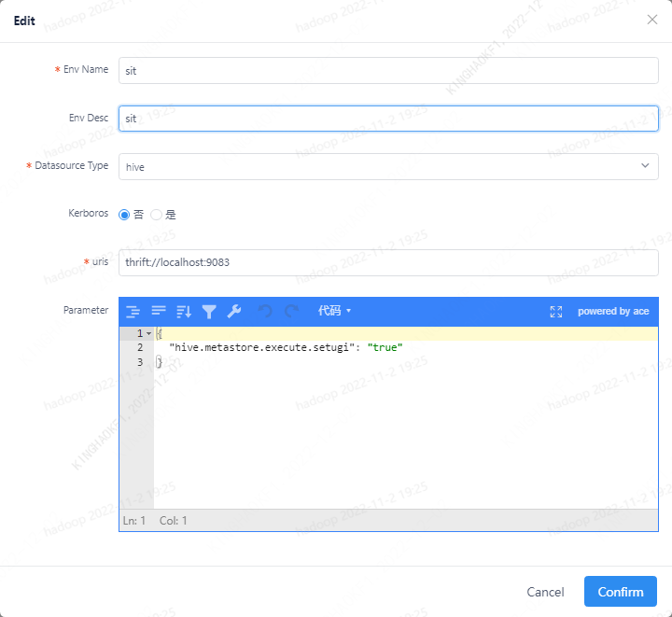672x617 pixels.
Task: Collapse the JSON object fold arrow on line 1
Action: [148, 333]
